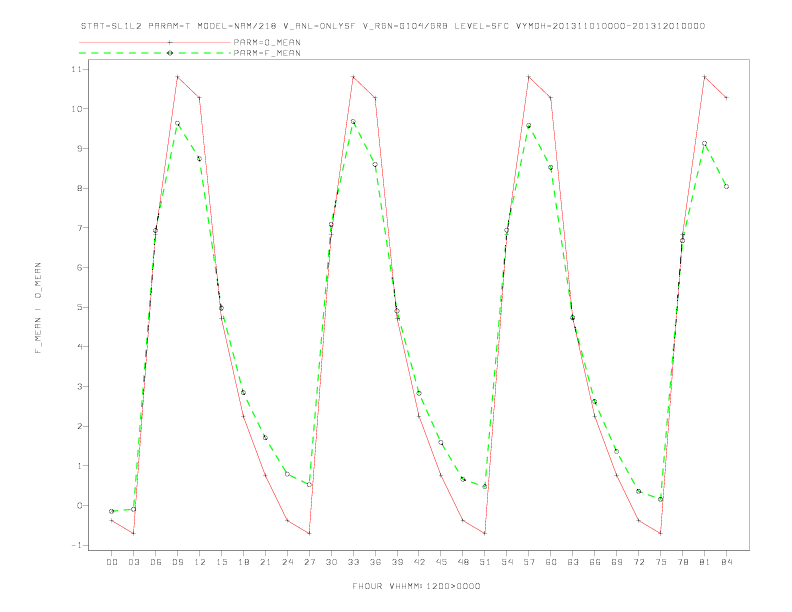792x612 pixels.
Task: Click x-axis tick label 39
Action: click(x=397, y=562)
